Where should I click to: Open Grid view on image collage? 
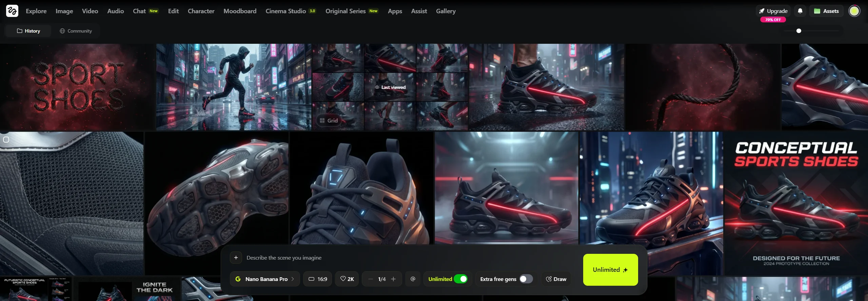coord(329,120)
